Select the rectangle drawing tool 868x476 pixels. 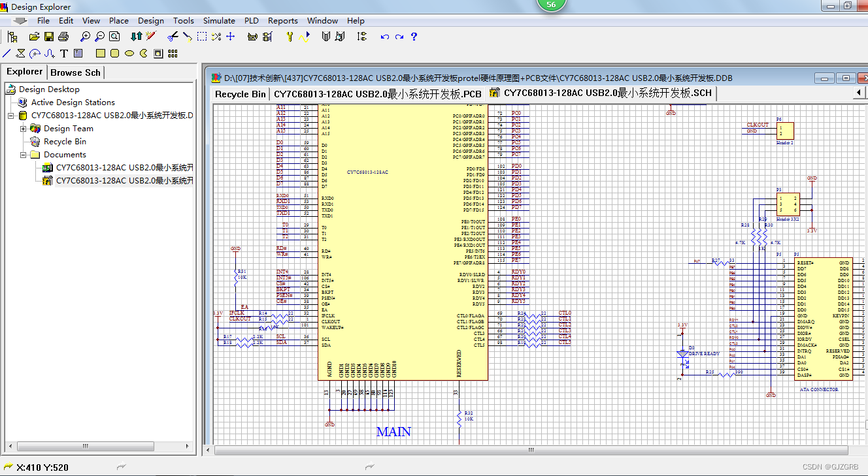(x=100, y=53)
